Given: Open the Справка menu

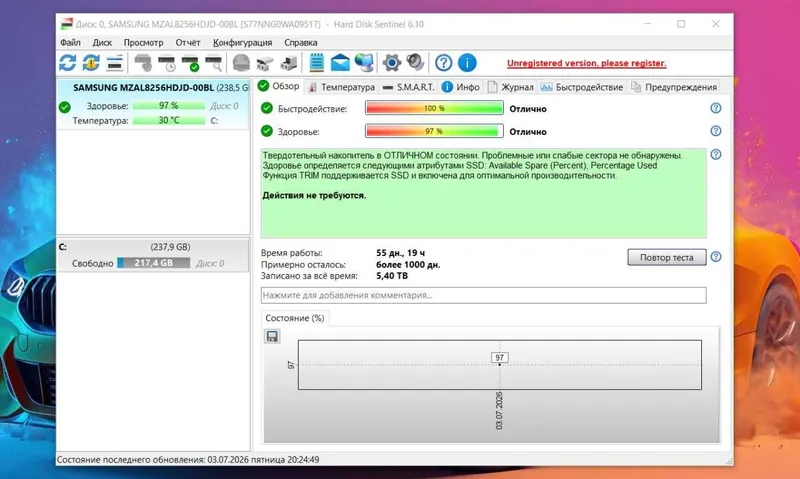Looking at the screenshot, I should (x=301, y=42).
